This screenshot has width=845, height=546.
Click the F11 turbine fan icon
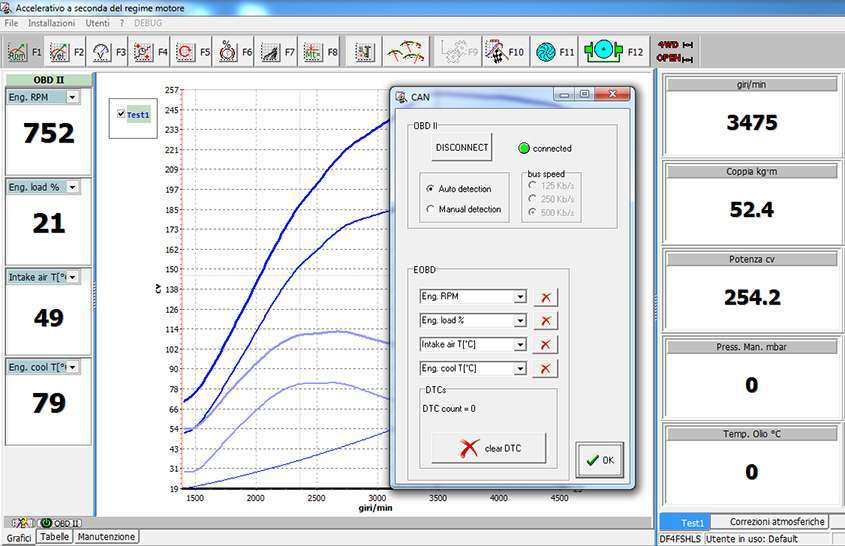click(x=545, y=50)
